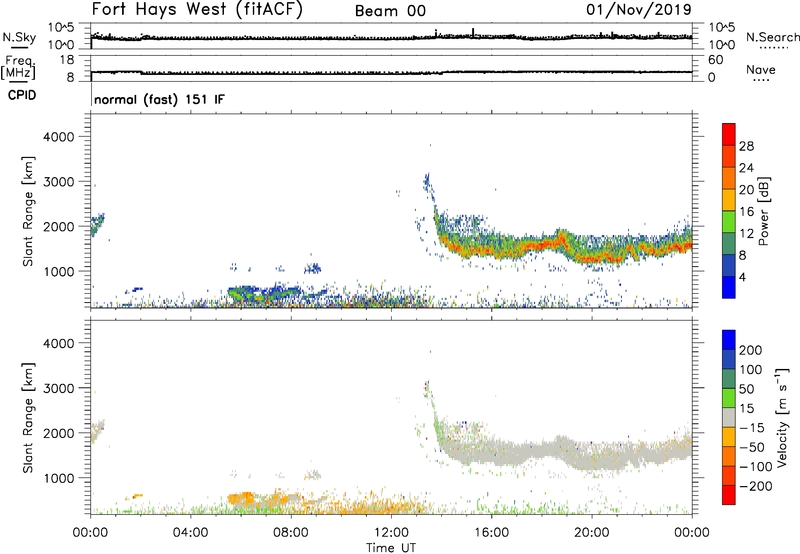
Task: Click the velocity color bar gray segment
Action: (x=729, y=417)
